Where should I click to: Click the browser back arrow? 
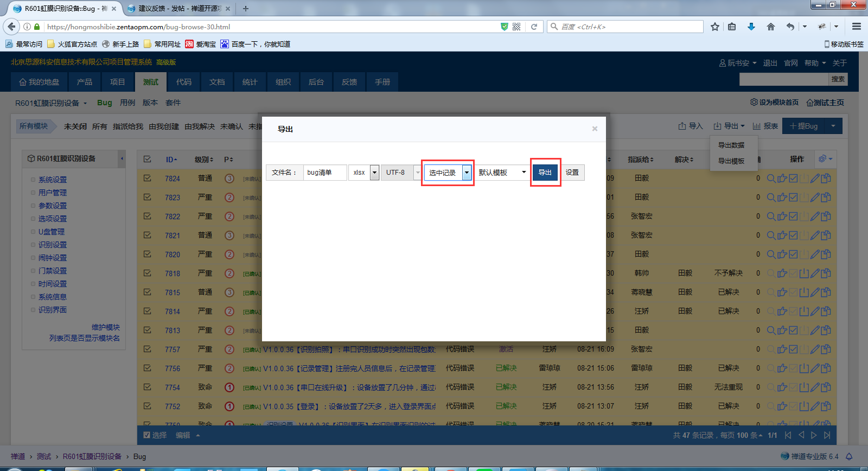(12, 27)
